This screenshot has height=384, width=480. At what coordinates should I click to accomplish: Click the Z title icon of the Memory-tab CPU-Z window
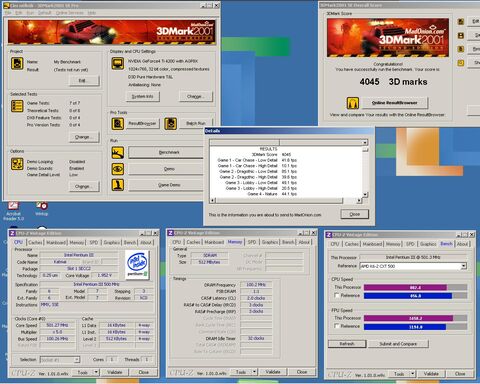171,233
